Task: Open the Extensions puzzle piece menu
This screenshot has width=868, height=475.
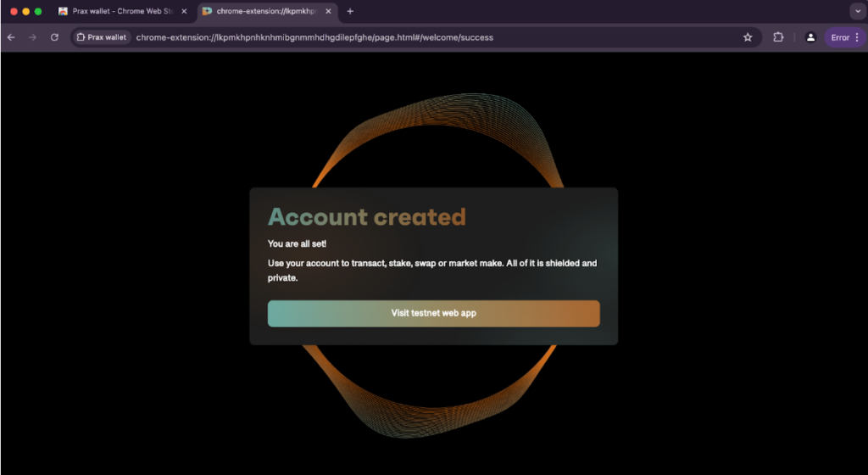Action: tap(778, 37)
